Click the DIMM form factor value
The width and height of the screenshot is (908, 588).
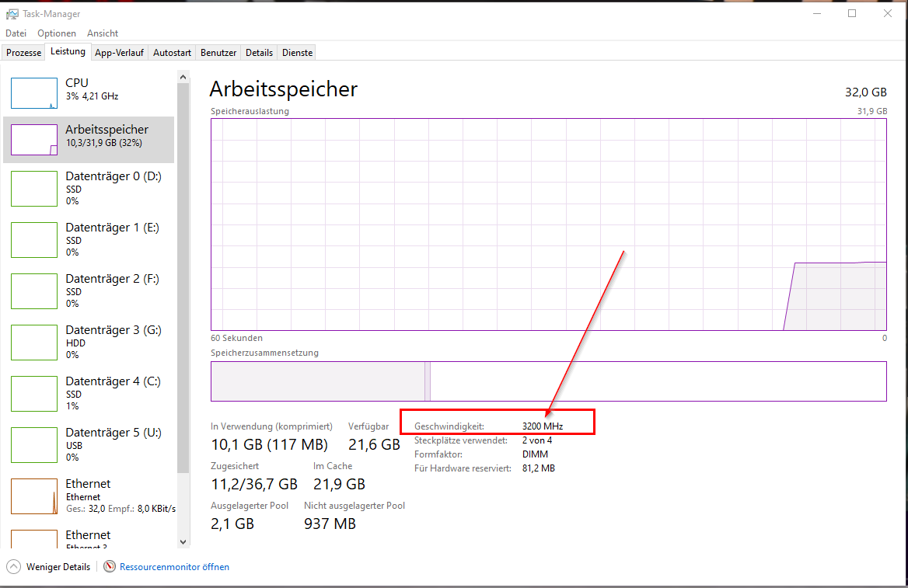(x=535, y=454)
